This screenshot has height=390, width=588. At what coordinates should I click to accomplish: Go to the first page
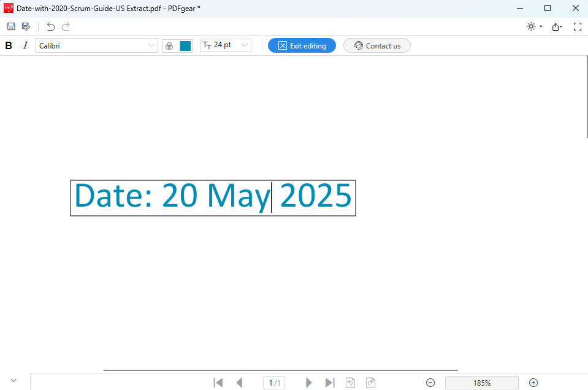click(218, 383)
